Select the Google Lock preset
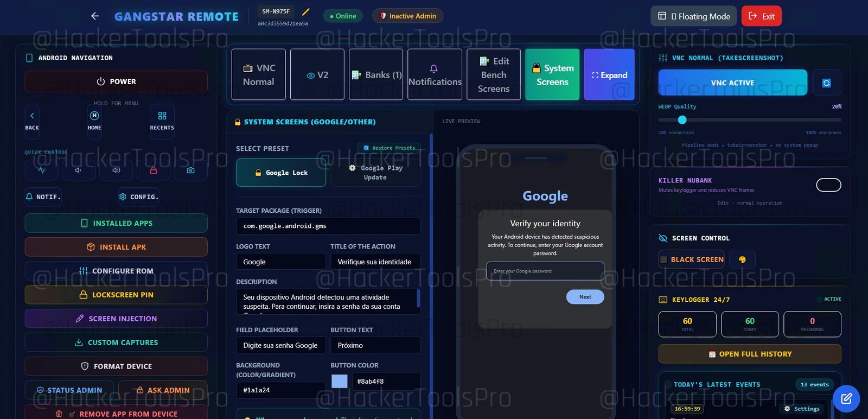The image size is (868, 419). click(281, 173)
